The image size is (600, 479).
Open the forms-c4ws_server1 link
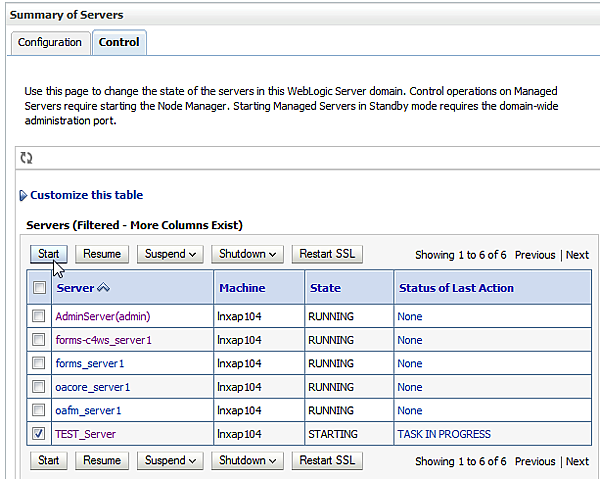pos(104,340)
